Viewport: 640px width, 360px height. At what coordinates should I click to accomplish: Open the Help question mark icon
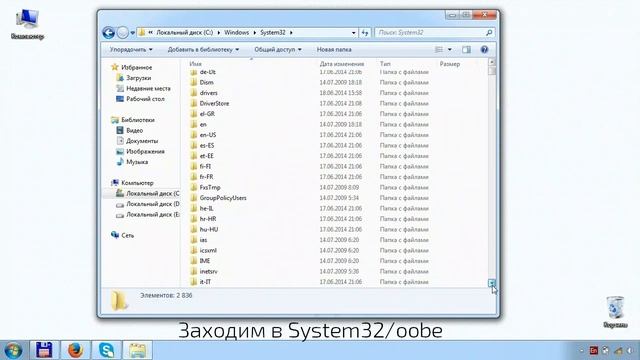click(484, 49)
